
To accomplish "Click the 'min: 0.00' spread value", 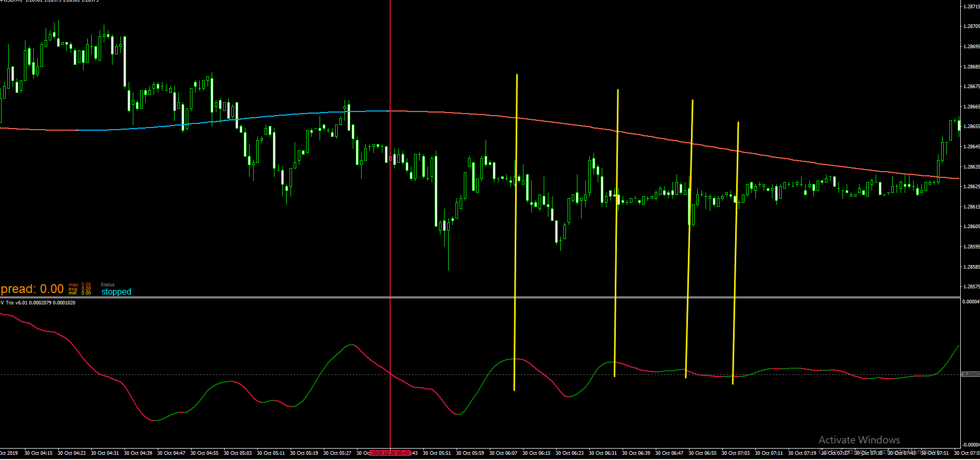I will pyautogui.click(x=80, y=293).
